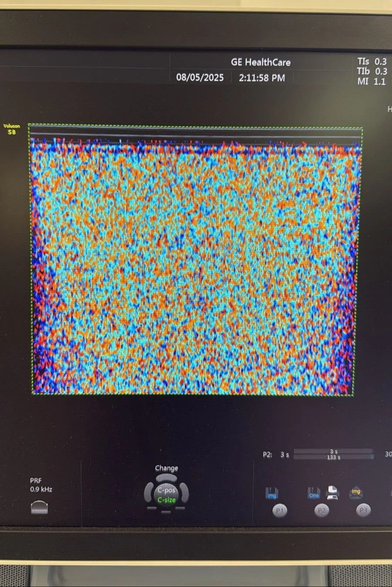Click the left trackball arc button

[149, 493]
